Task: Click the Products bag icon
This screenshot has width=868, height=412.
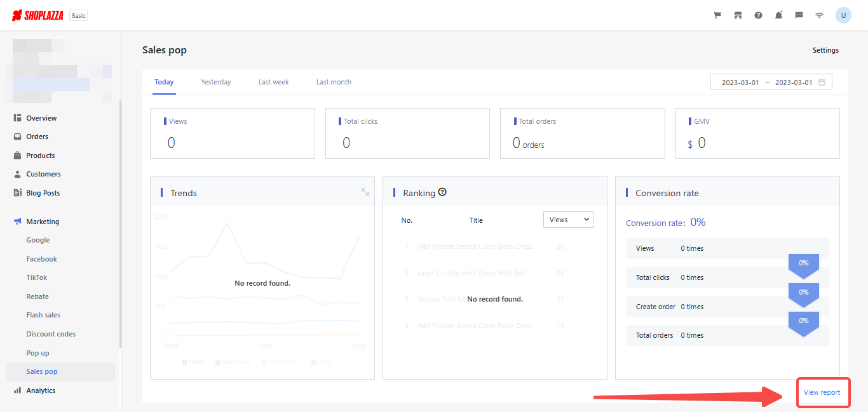Action: [x=18, y=156]
